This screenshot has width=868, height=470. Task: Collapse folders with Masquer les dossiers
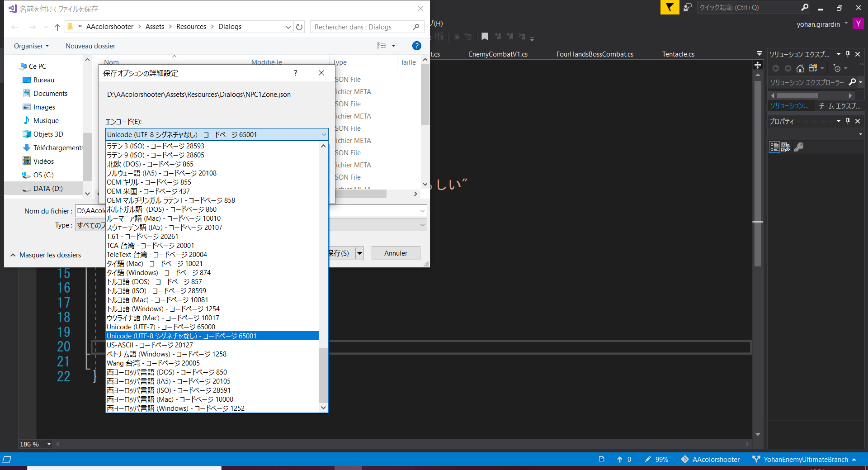pos(46,255)
